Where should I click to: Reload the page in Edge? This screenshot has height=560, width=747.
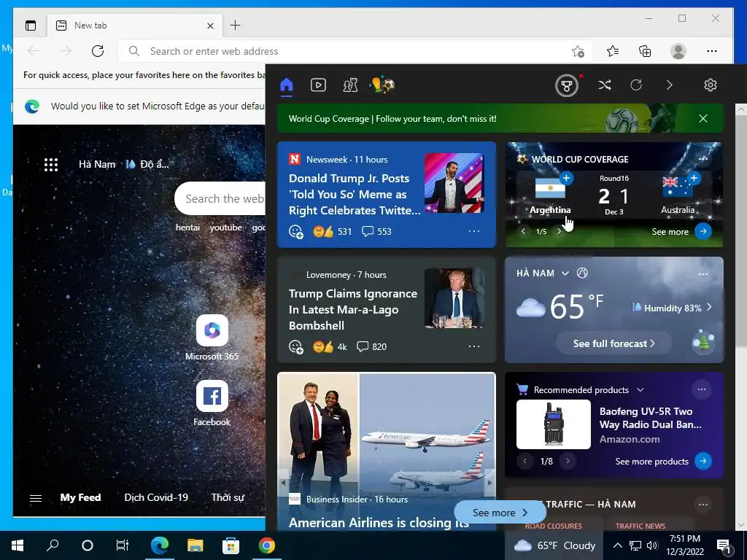(98, 51)
